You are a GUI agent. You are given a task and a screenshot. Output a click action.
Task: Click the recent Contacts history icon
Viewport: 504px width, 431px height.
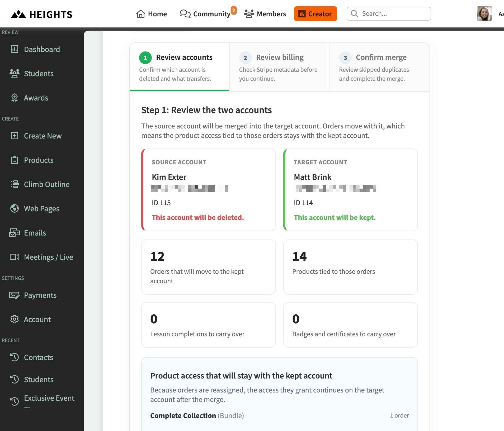pyautogui.click(x=15, y=357)
